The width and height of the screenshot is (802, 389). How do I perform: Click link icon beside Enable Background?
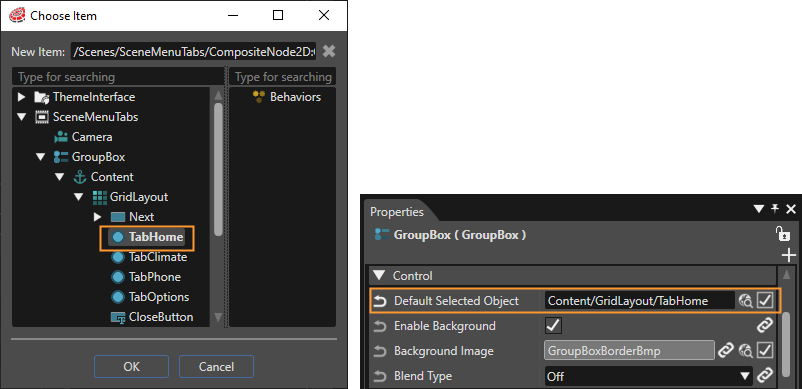[764, 326]
